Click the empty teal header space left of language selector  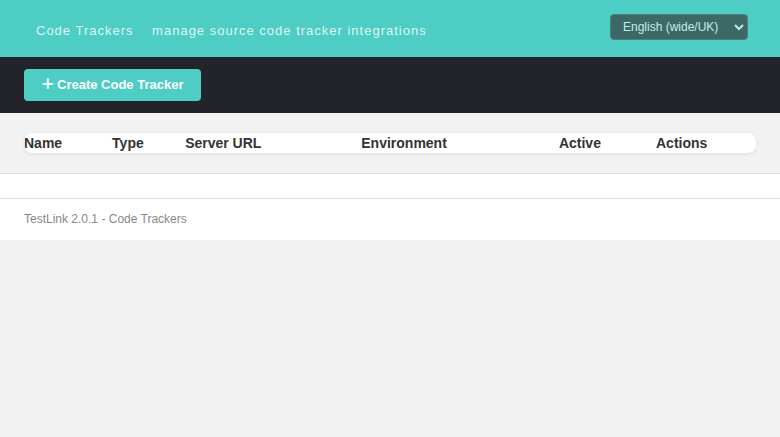coord(517,28)
